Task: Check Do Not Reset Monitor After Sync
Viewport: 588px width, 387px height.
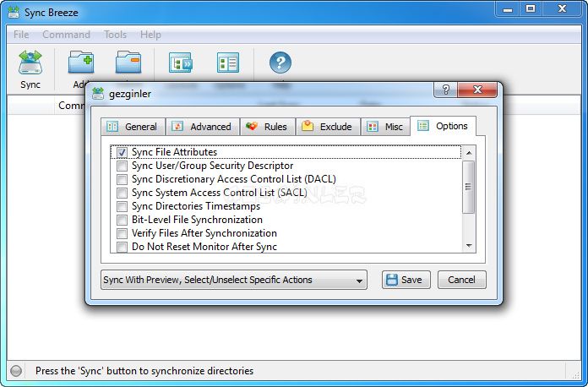Action: click(122, 247)
